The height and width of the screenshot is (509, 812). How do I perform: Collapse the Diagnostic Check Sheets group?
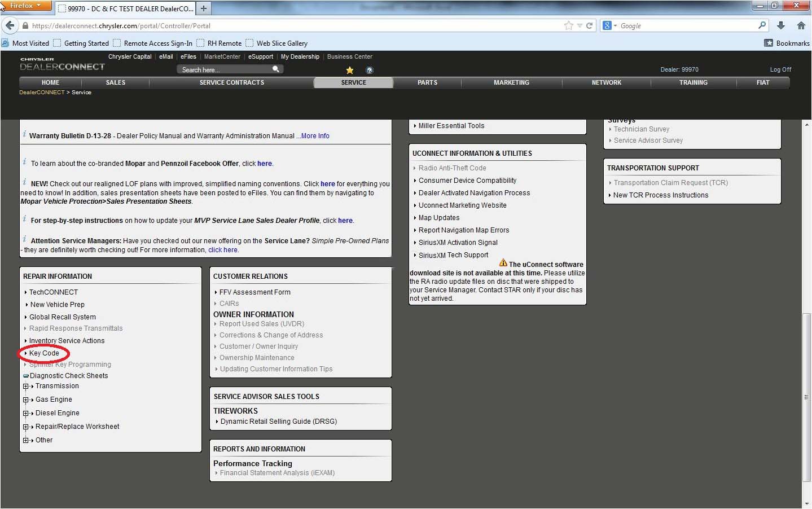26,376
